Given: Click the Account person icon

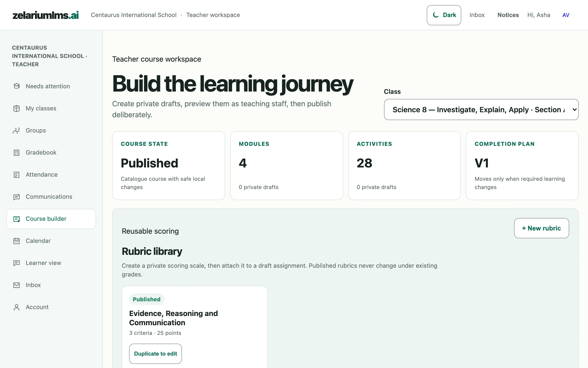Looking at the screenshot, I should point(17,307).
